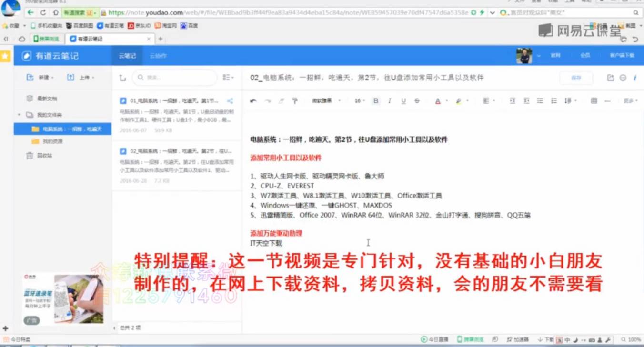Image resolution: width=644 pixels, height=347 pixels.
Task: Toggle the numbered list formatting
Action: click(x=553, y=100)
